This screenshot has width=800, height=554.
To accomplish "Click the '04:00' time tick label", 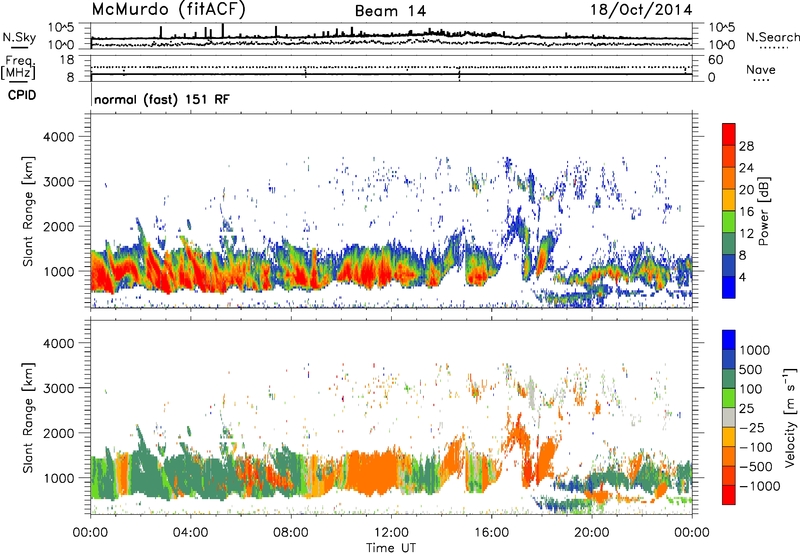I will coord(191,533).
